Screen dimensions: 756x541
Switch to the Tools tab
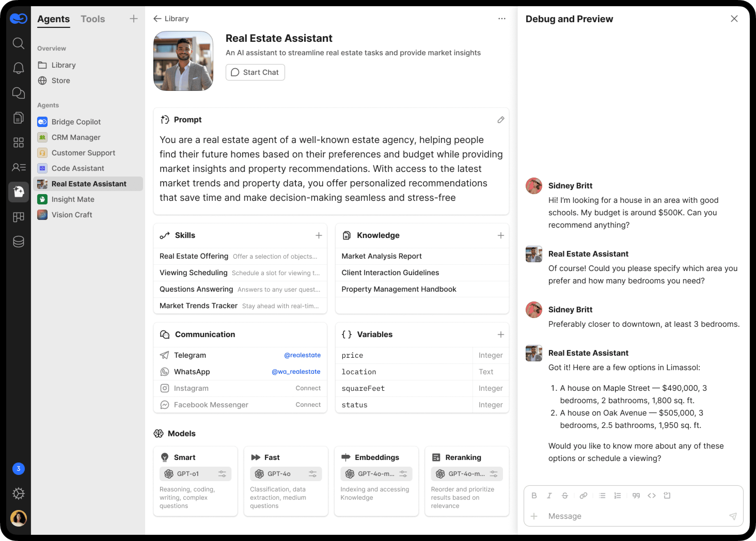[x=93, y=19]
